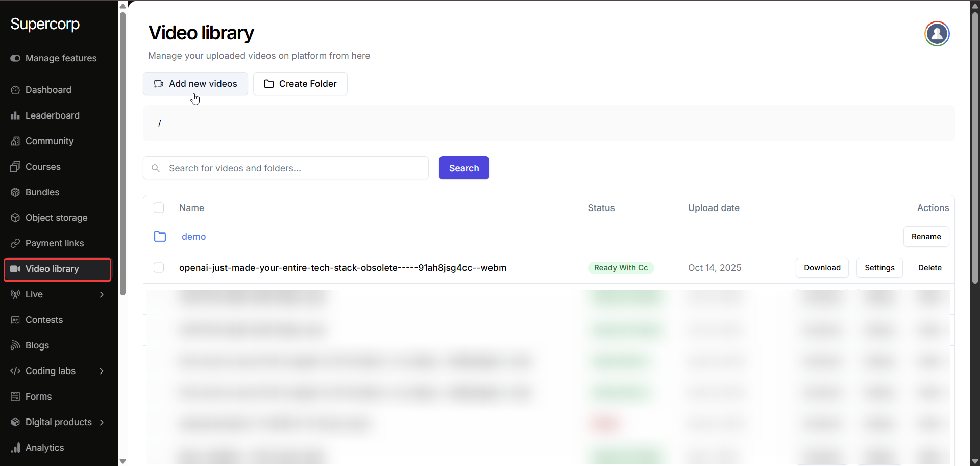This screenshot has height=466, width=980.
Task: Click the user profile avatar icon
Action: coord(937,34)
